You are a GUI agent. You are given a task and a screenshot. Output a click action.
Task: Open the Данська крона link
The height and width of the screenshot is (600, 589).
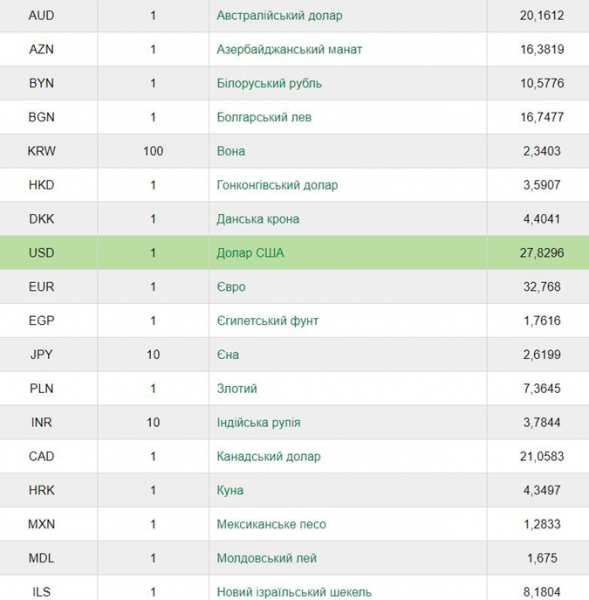point(258,219)
